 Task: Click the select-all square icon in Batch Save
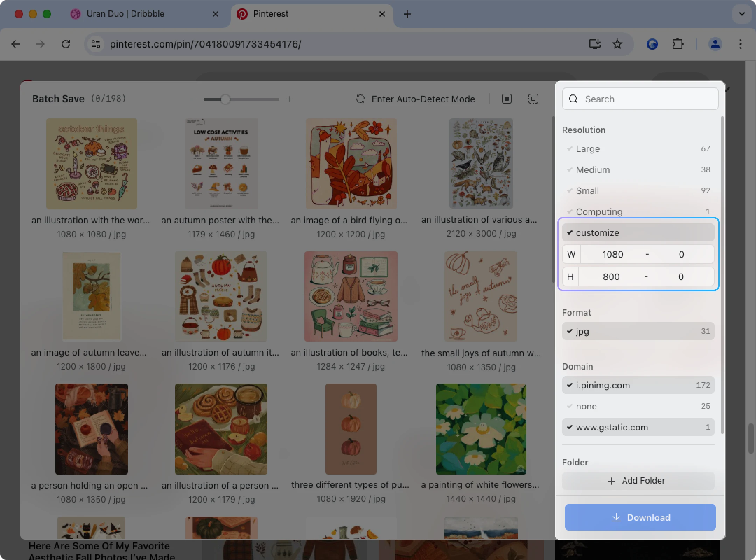pyautogui.click(x=506, y=99)
